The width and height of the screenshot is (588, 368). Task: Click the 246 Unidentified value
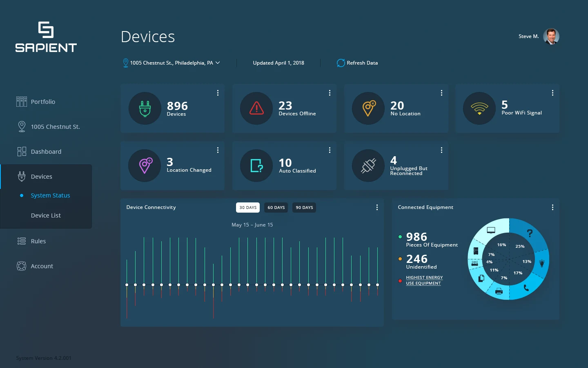coord(416,259)
